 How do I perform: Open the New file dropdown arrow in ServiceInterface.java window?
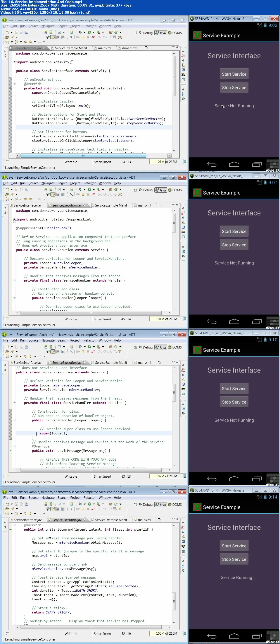(x=12, y=32)
